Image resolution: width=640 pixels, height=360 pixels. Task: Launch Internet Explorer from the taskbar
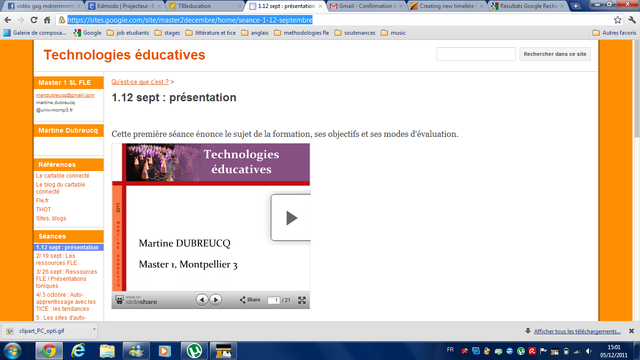point(78,351)
